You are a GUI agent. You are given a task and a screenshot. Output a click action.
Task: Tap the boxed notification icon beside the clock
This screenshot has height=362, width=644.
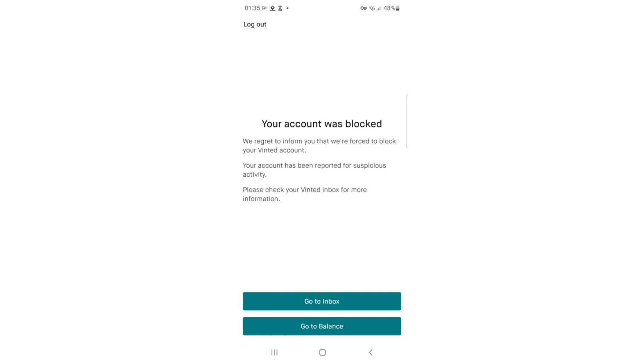[x=265, y=8]
